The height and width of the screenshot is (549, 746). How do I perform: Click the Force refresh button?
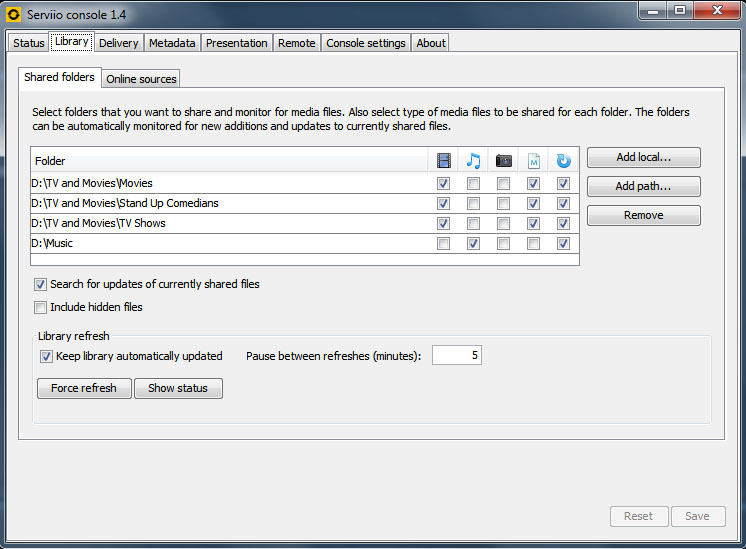coord(84,388)
